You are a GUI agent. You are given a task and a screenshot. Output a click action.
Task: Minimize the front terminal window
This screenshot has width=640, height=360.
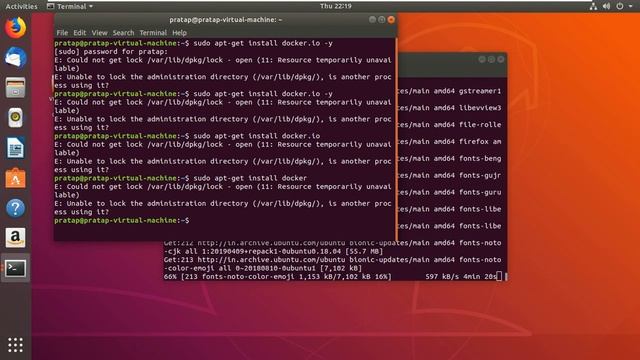coord(372,20)
